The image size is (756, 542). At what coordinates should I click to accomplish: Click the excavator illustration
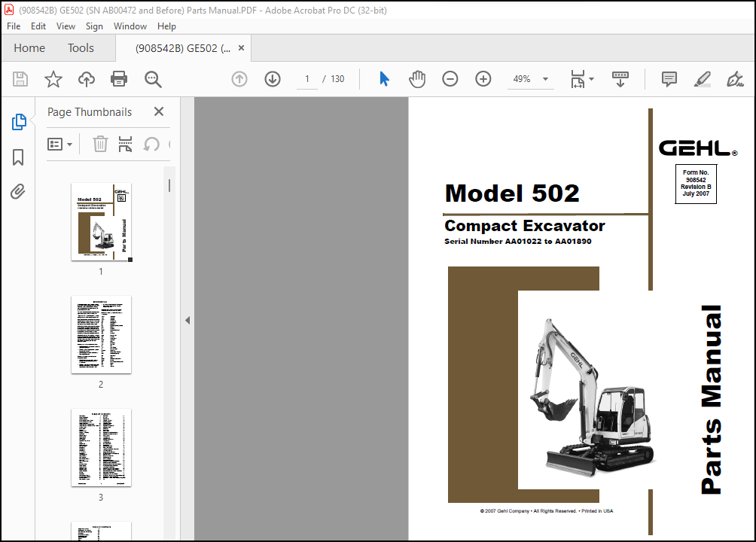[592, 397]
